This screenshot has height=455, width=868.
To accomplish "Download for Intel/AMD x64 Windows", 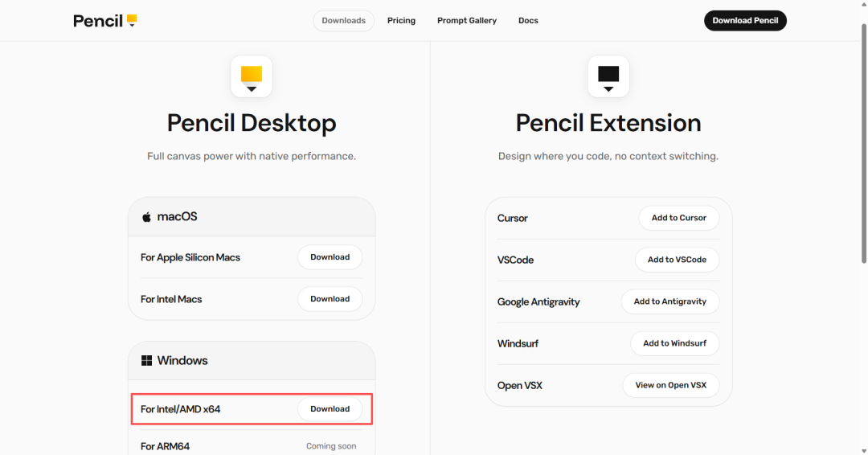I will pos(330,409).
